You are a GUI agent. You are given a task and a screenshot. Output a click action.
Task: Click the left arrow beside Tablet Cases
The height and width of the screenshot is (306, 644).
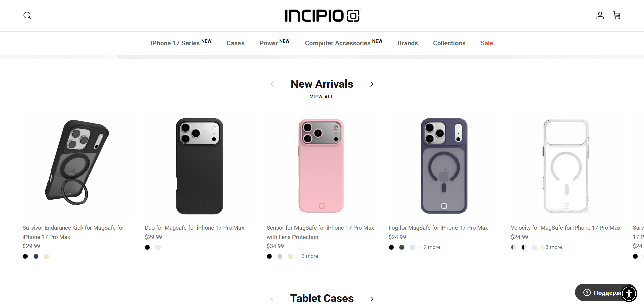coord(272,299)
